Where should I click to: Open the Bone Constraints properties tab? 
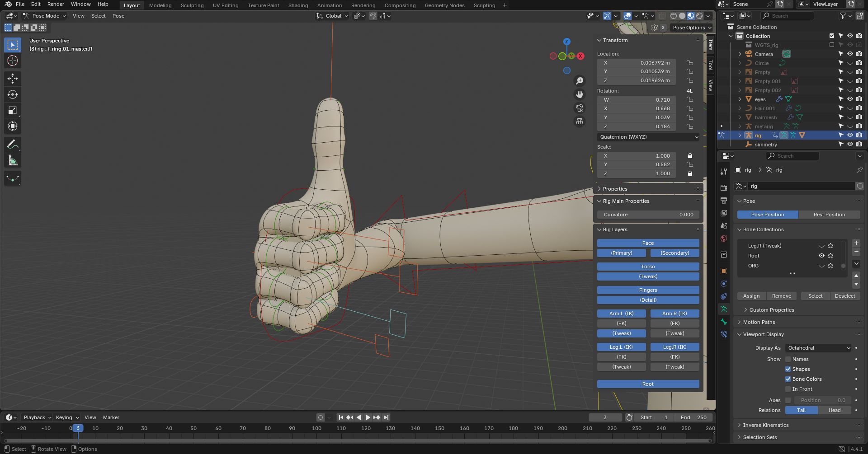724,334
